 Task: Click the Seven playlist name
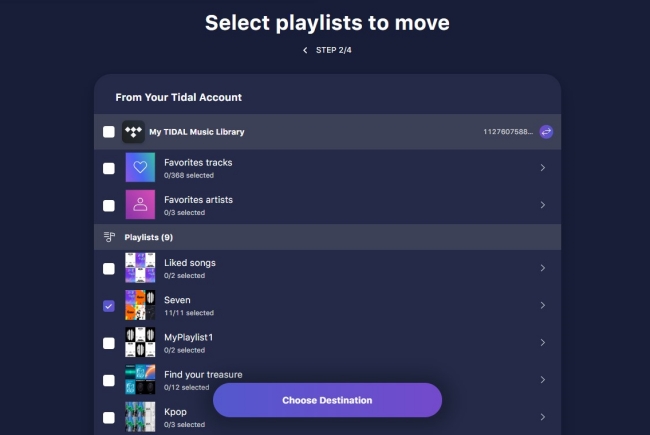pos(177,300)
